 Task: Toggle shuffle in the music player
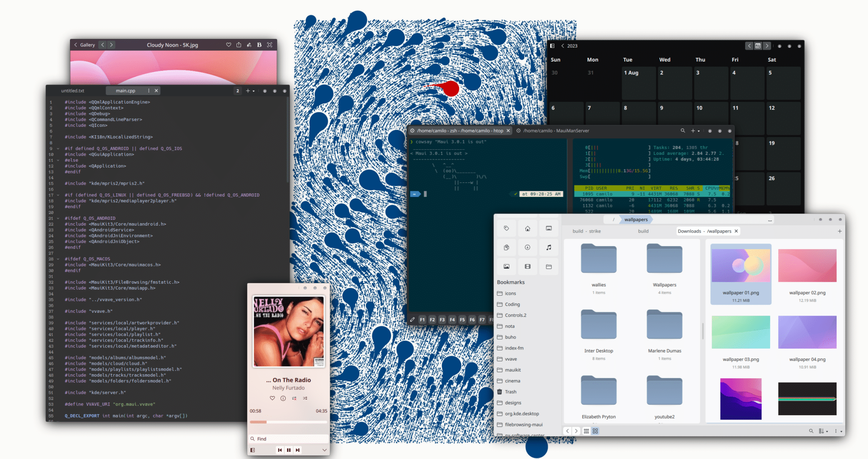[304, 398]
